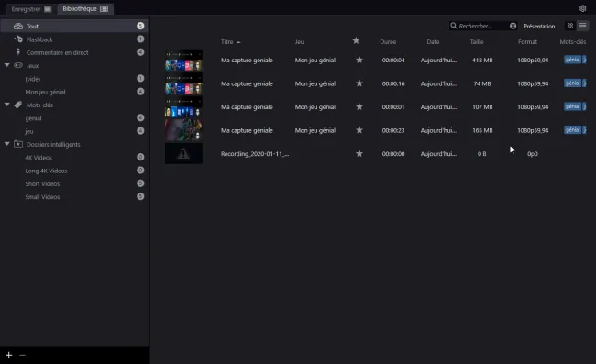The image size is (596, 364).
Task: Collapse the Mots-clés section
Action: click(x=6, y=105)
